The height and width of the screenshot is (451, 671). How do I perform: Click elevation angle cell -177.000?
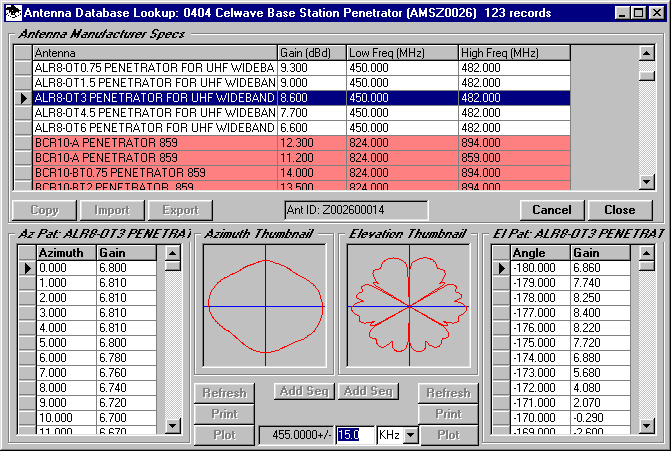pos(540,313)
